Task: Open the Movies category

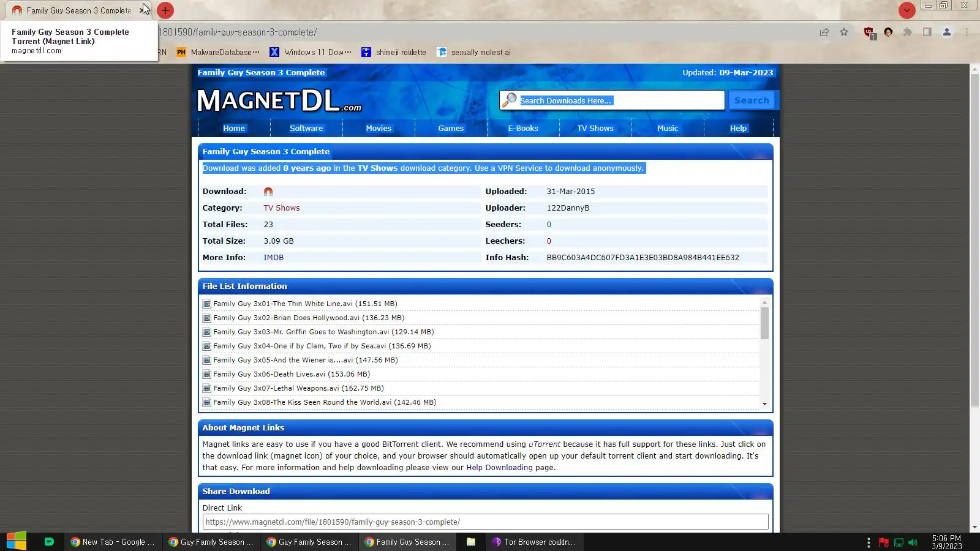Action: (x=379, y=129)
